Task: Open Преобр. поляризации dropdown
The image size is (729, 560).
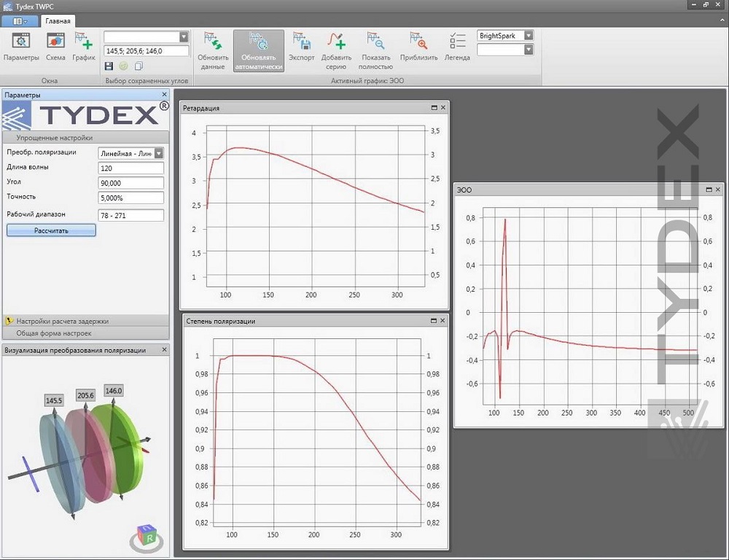Action: (x=160, y=153)
